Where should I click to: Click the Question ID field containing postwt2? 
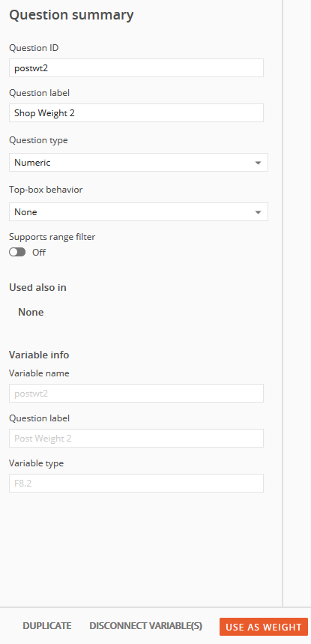pyautogui.click(x=136, y=67)
